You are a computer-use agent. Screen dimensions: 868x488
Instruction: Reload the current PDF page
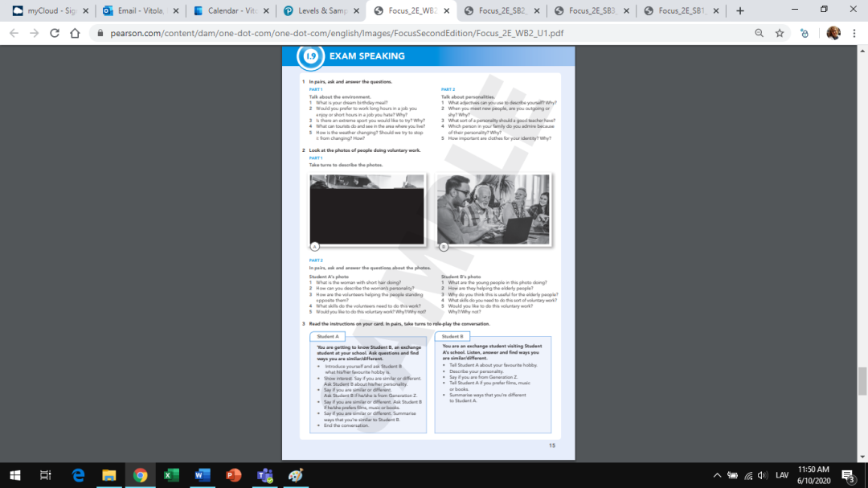(x=55, y=33)
